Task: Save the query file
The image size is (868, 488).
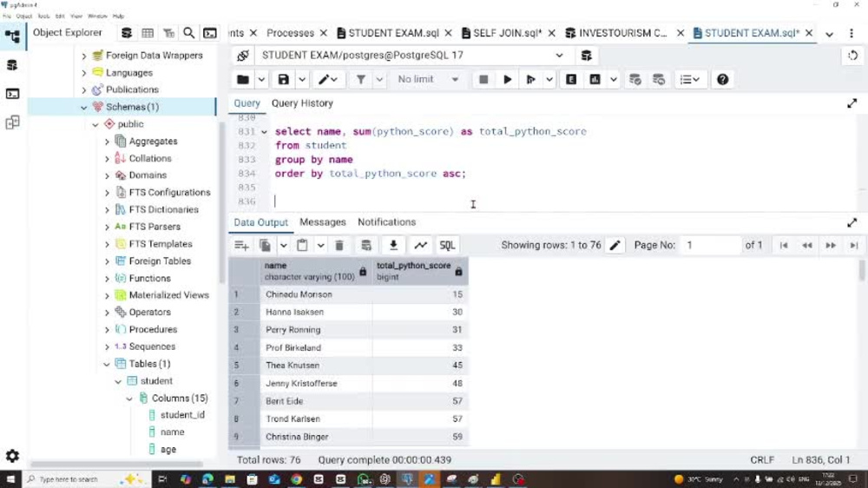Action: (284, 80)
